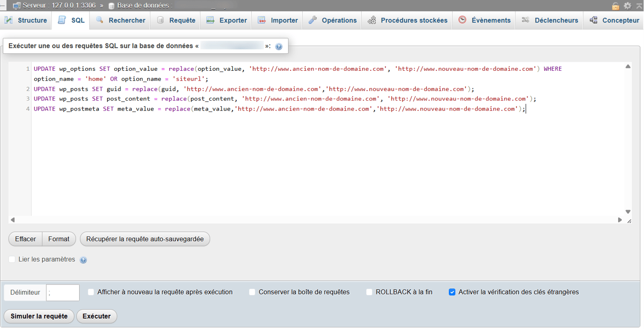Click the help icon next to 'Lier les paramètres'
This screenshot has height=329, width=644.
pyautogui.click(x=83, y=260)
